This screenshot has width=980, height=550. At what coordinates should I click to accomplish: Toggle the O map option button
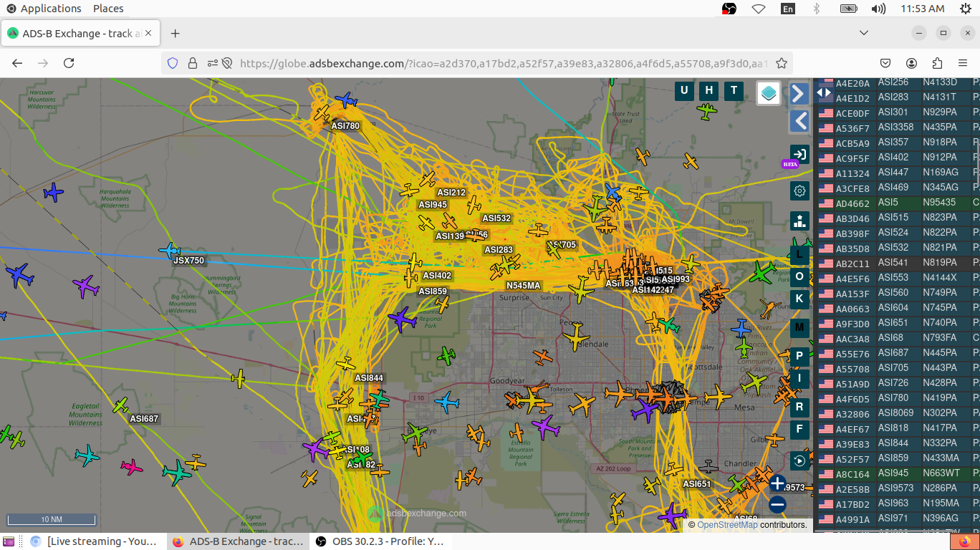(799, 276)
